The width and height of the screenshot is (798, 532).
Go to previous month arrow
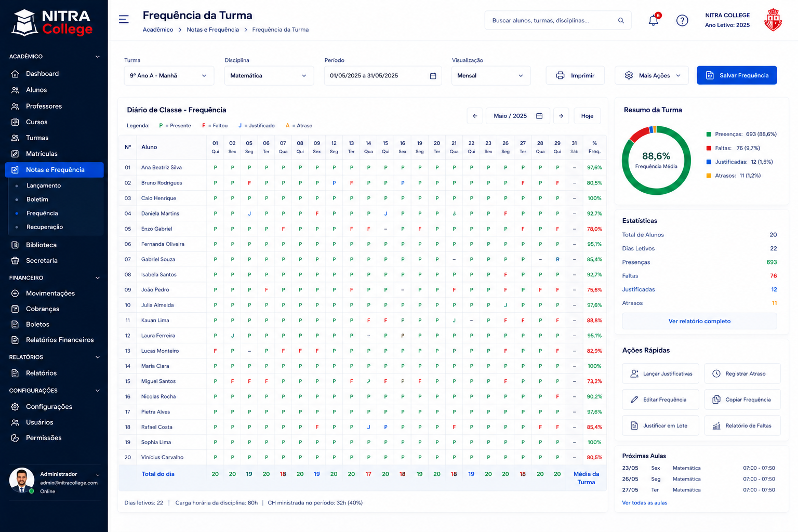[x=475, y=116]
